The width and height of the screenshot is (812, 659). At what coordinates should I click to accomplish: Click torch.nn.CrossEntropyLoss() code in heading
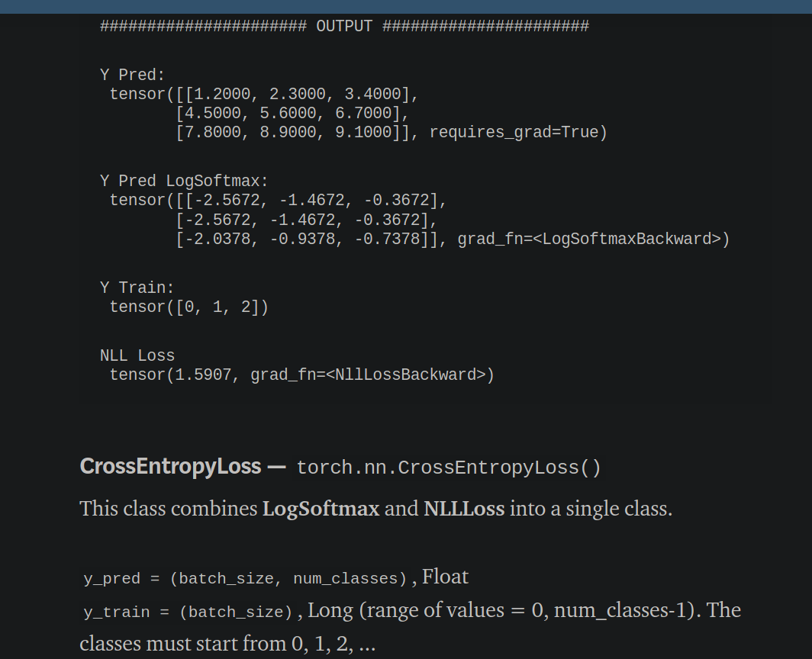[449, 468]
